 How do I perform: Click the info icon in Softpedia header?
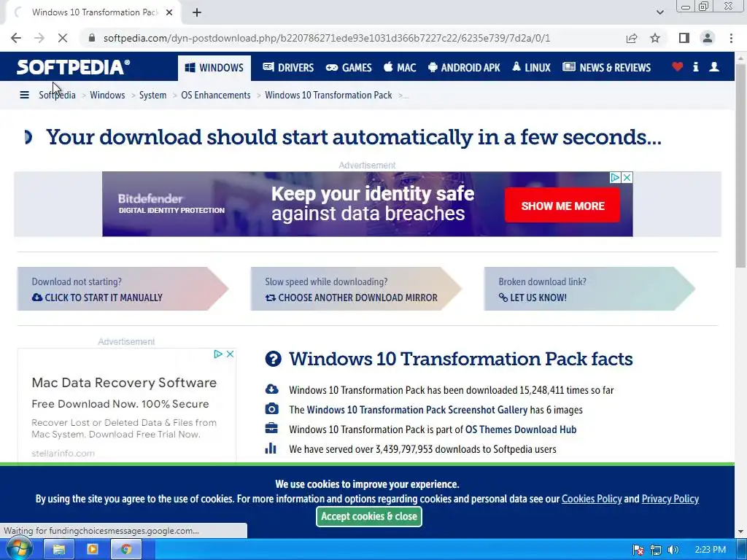coord(695,67)
